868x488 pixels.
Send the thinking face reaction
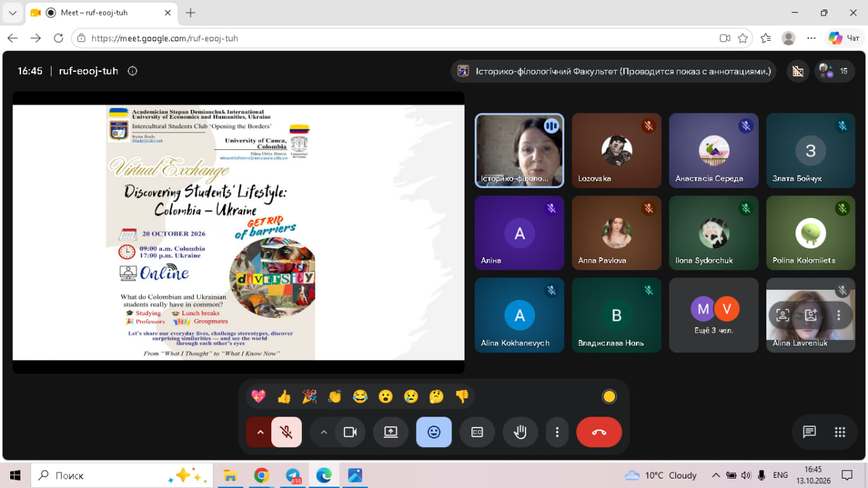click(437, 396)
